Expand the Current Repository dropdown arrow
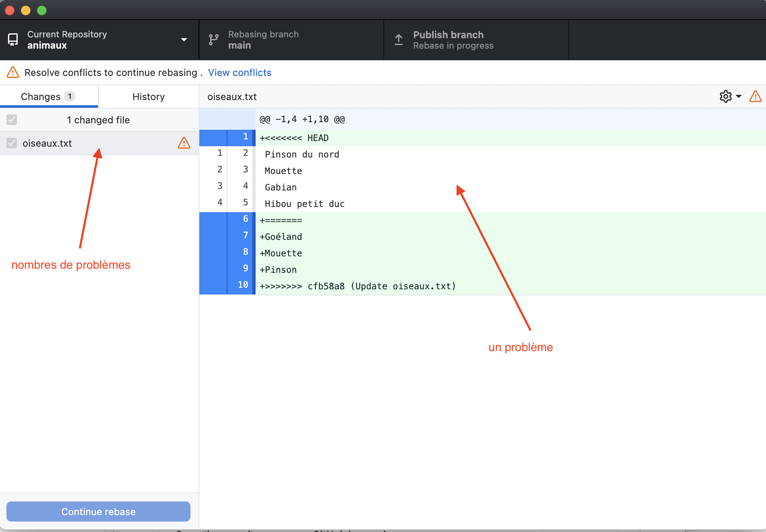The height and width of the screenshot is (532, 766). (184, 40)
